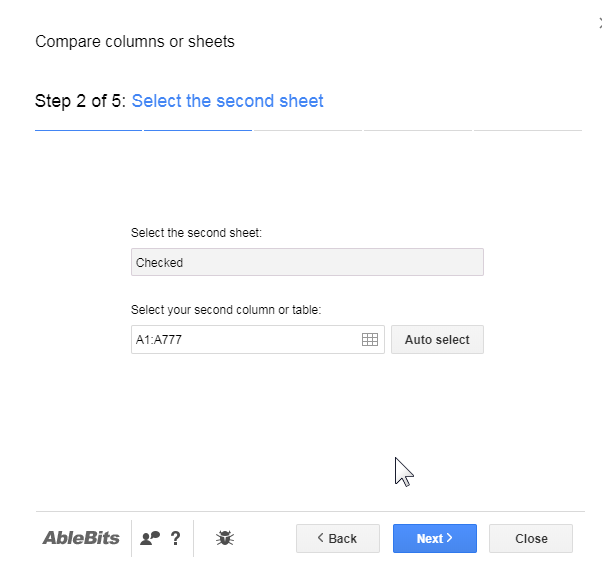Click the feedback people icon
Screen dimensions: 602x573
(150, 538)
